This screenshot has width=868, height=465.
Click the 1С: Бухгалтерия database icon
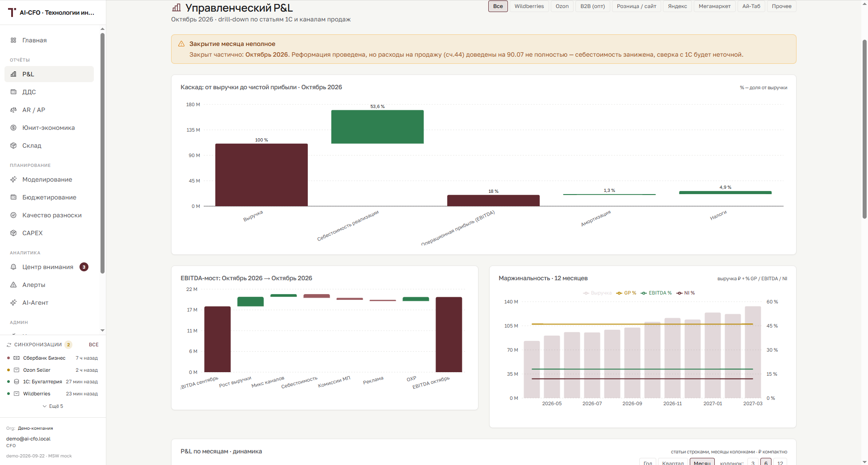(17, 382)
